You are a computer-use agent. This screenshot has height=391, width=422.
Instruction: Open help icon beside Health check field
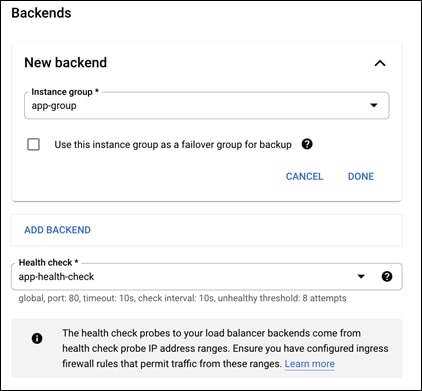pyautogui.click(x=387, y=276)
